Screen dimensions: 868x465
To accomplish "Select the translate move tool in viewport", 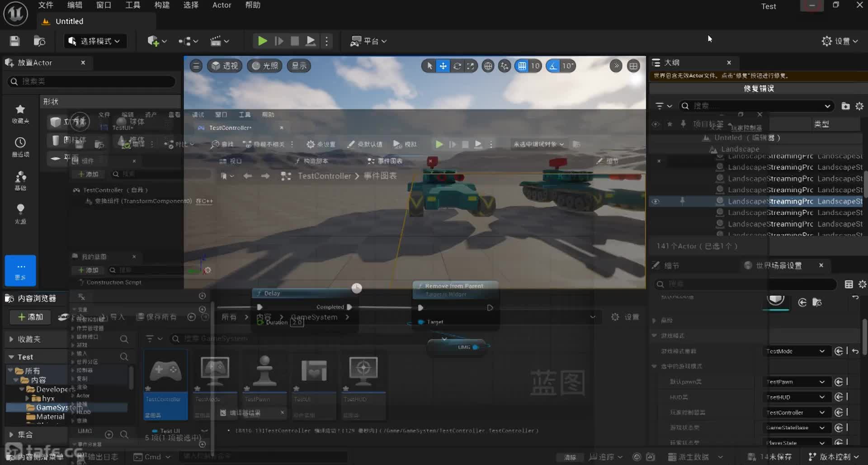I will tap(443, 66).
